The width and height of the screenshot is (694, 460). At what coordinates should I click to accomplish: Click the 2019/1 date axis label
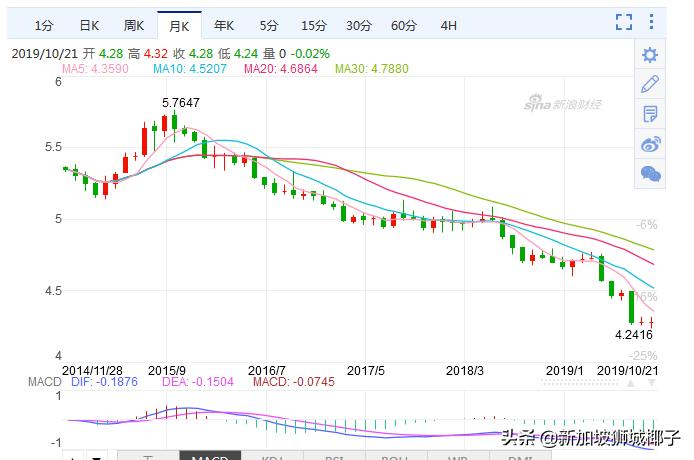(x=564, y=370)
